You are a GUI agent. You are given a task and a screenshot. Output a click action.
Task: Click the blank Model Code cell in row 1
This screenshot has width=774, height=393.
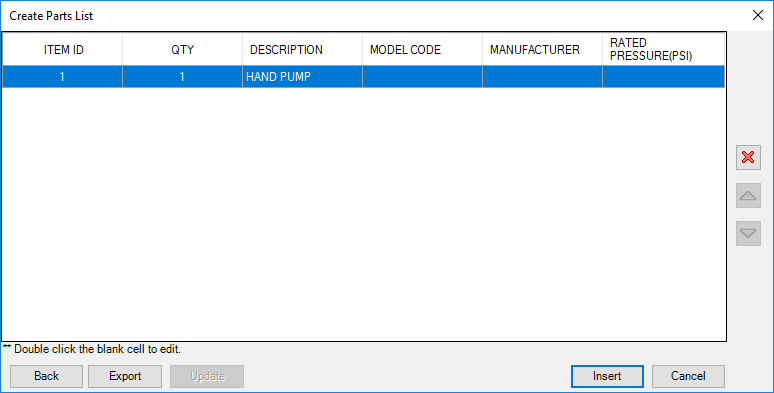pos(422,77)
